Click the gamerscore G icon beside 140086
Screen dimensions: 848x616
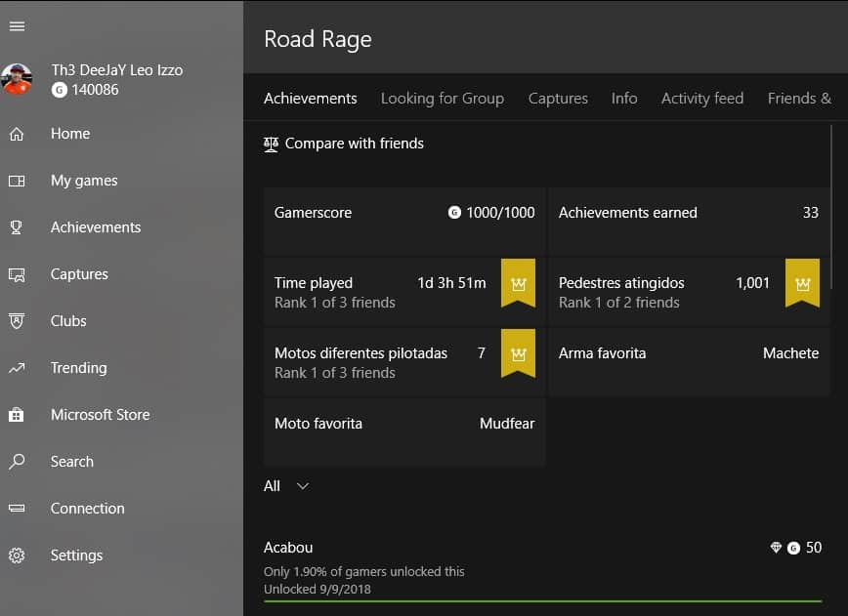(59, 90)
